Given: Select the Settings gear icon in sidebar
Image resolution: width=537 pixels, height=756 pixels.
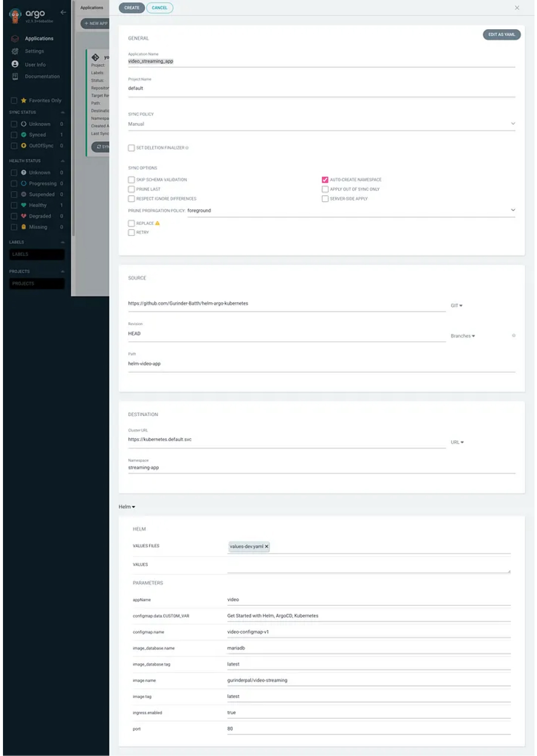Looking at the screenshot, I should tap(14, 51).
